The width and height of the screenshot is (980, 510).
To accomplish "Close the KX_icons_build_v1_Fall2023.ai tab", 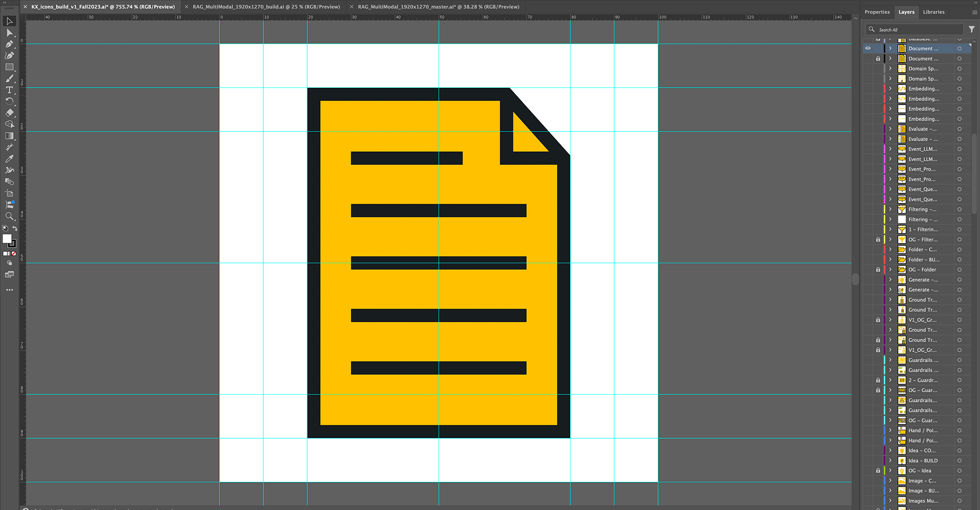I will pyautogui.click(x=26, y=7).
